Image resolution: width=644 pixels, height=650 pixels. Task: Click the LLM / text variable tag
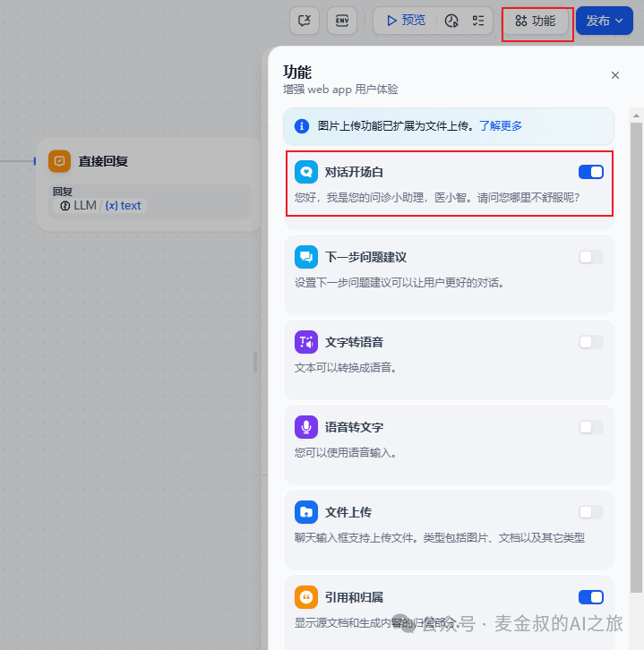(x=100, y=206)
